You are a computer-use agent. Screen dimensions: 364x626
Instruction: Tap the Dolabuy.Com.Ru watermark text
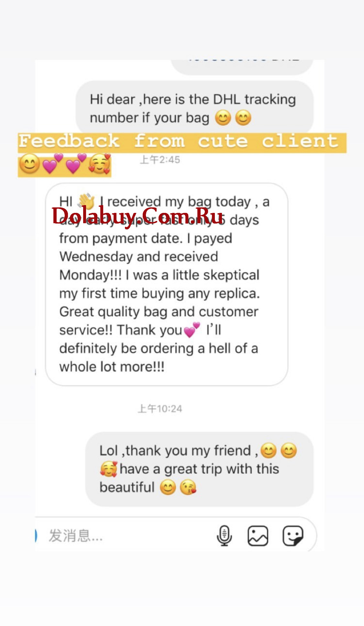(138, 215)
